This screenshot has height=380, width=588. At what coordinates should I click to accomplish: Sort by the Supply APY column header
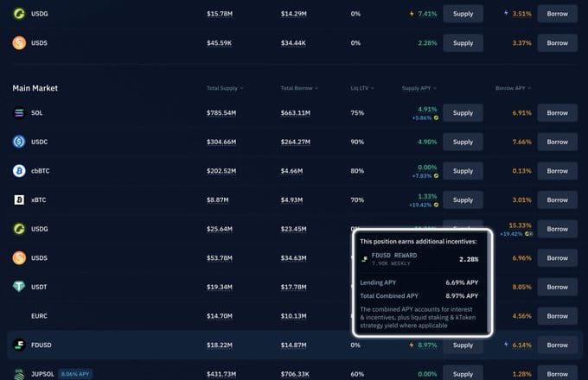click(x=419, y=88)
